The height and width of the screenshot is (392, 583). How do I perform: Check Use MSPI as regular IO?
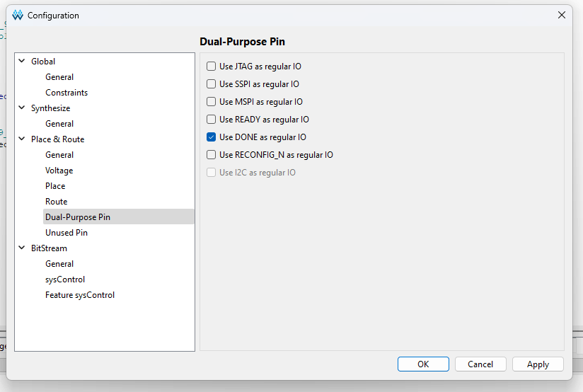click(x=211, y=101)
